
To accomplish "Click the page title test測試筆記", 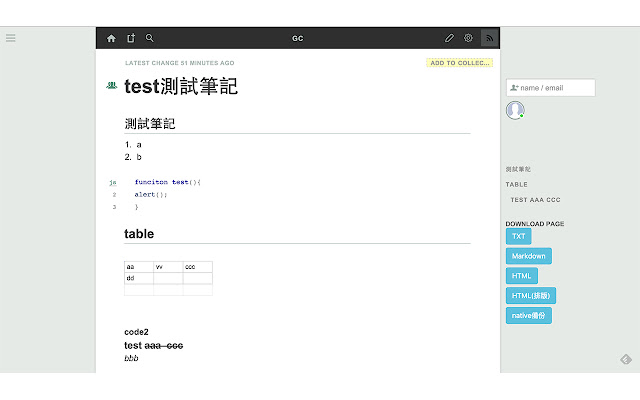I will coord(181,86).
